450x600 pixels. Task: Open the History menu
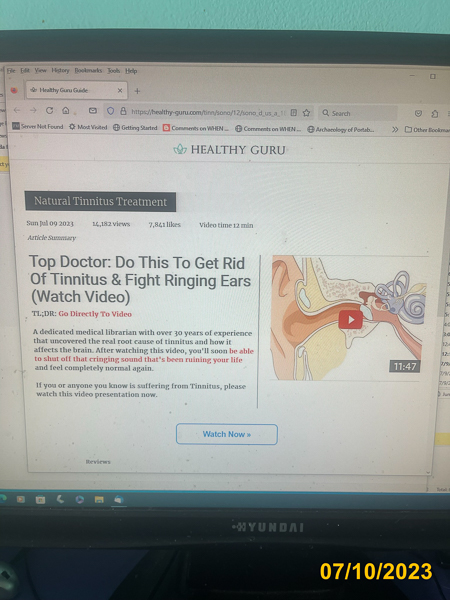tap(60, 70)
